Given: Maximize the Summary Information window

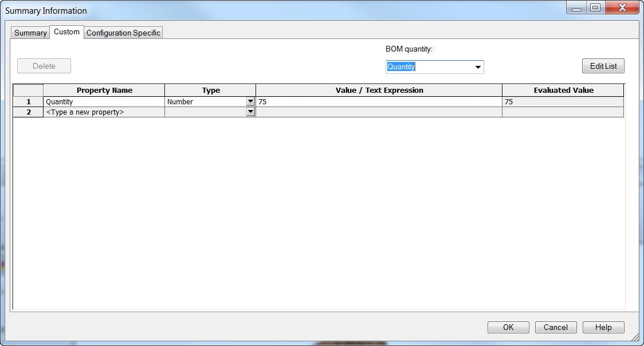Looking at the screenshot, I should tap(595, 8).
